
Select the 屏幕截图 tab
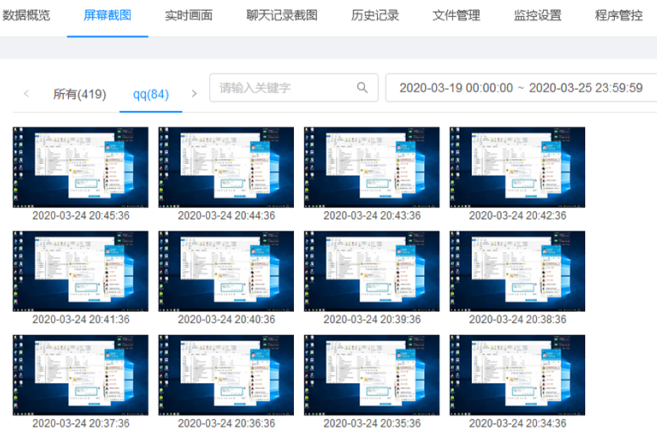tap(107, 16)
